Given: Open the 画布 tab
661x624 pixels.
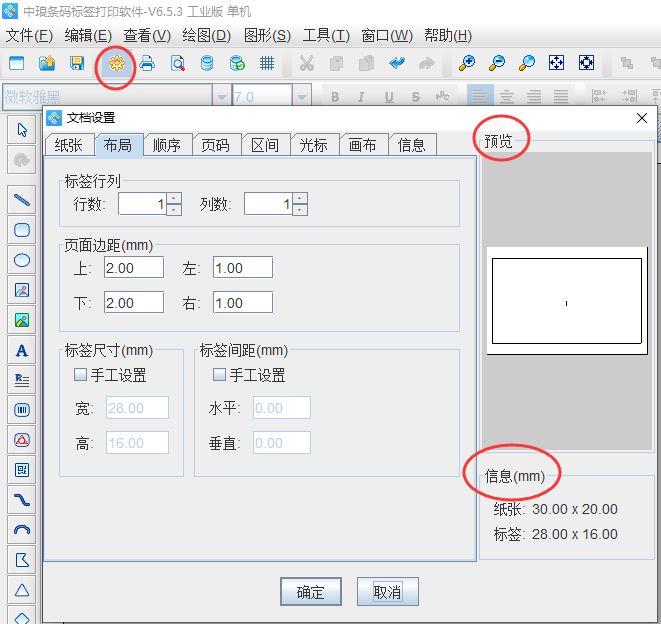Looking at the screenshot, I should click(x=363, y=145).
